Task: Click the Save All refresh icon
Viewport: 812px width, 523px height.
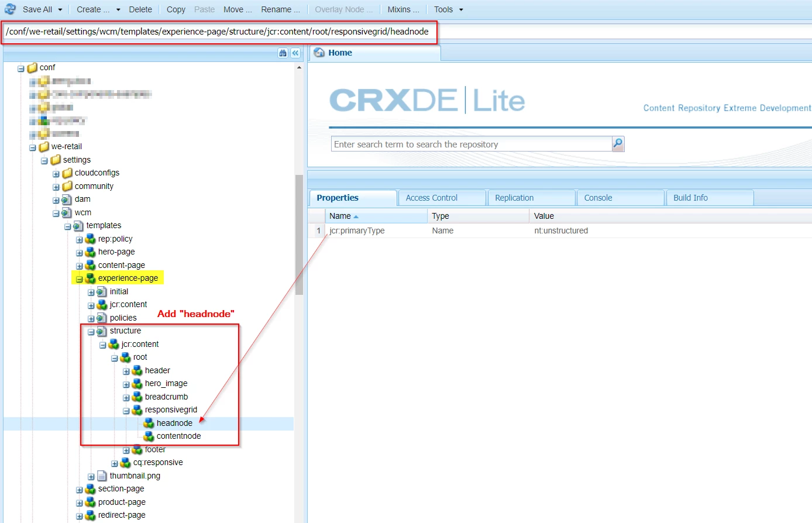Action: tap(10, 9)
